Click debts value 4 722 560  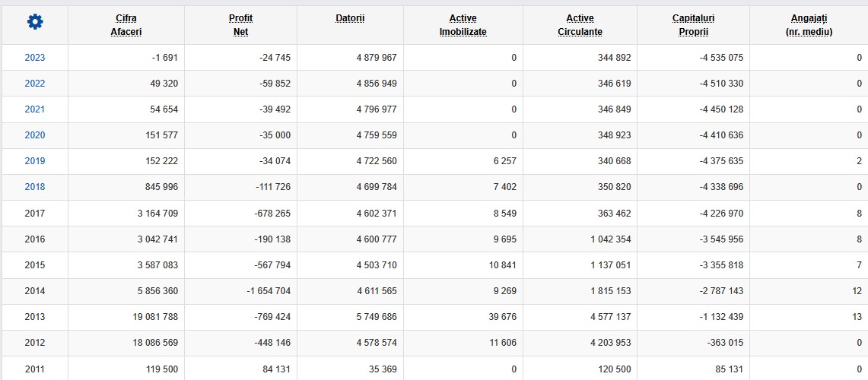tap(377, 161)
